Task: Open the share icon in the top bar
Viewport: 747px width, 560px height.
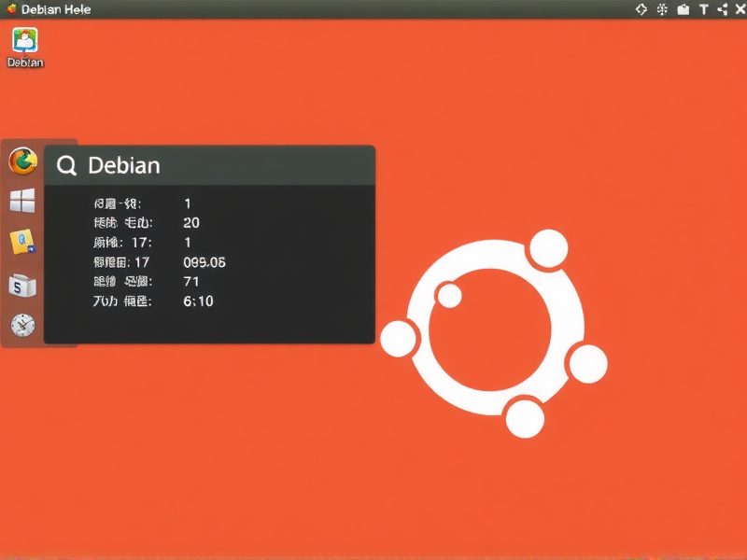Action: (724, 9)
